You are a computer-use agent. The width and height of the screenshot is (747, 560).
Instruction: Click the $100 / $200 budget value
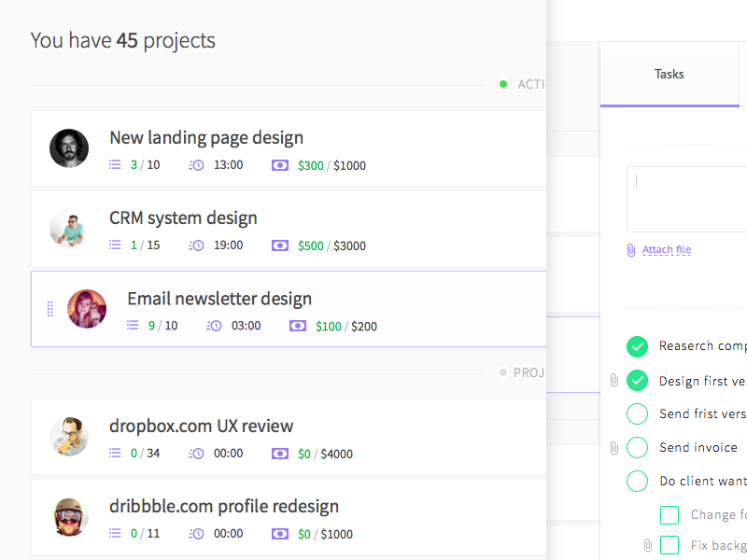click(346, 326)
